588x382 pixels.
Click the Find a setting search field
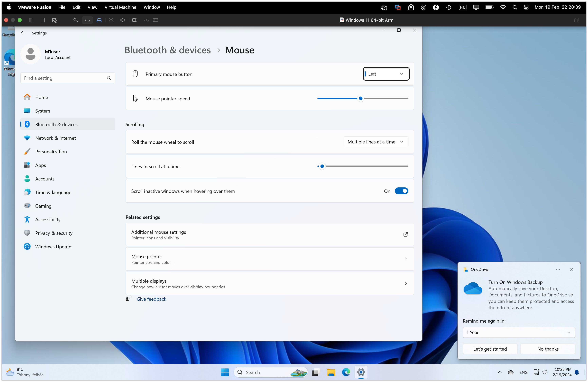click(68, 78)
